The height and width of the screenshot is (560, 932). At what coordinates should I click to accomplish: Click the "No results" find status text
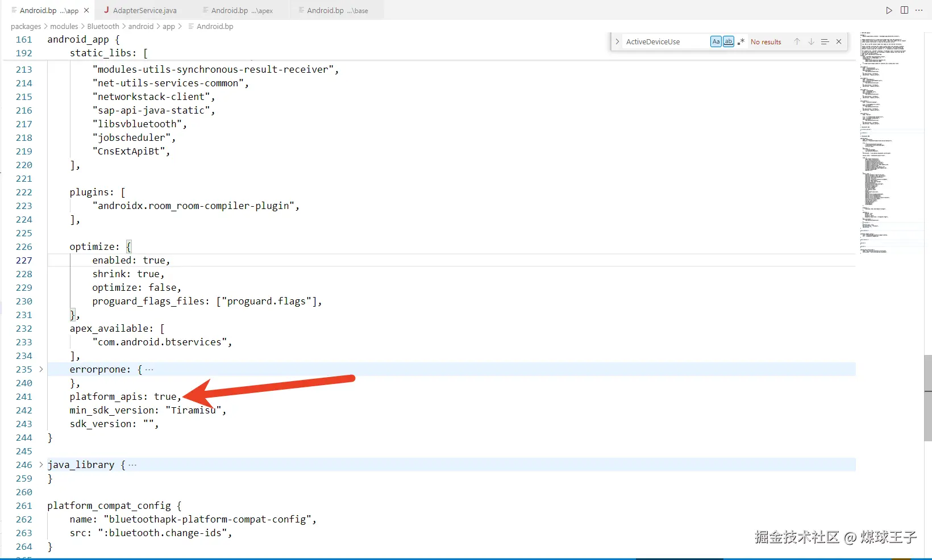coord(765,41)
